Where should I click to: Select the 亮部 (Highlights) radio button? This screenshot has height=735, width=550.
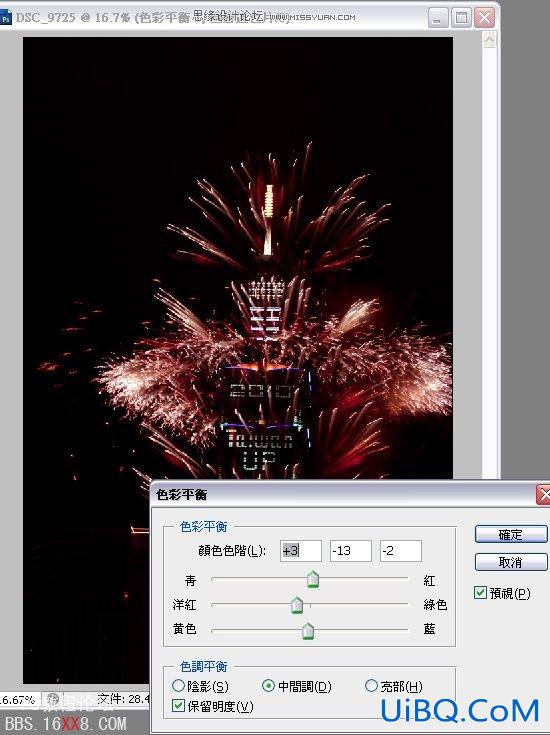point(370,686)
